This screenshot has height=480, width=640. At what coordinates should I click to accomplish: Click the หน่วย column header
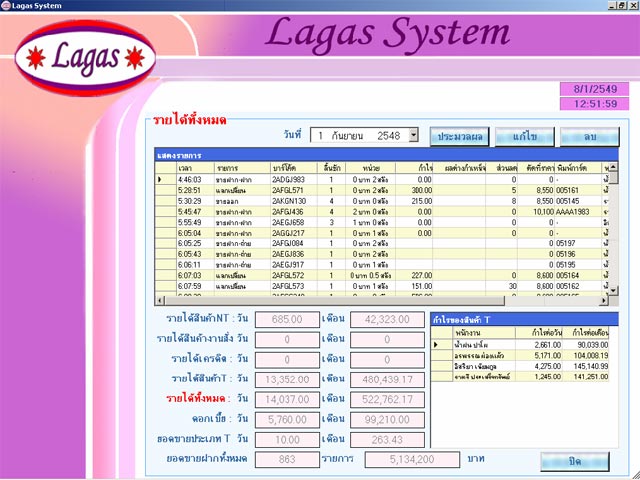[x=371, y=168]
